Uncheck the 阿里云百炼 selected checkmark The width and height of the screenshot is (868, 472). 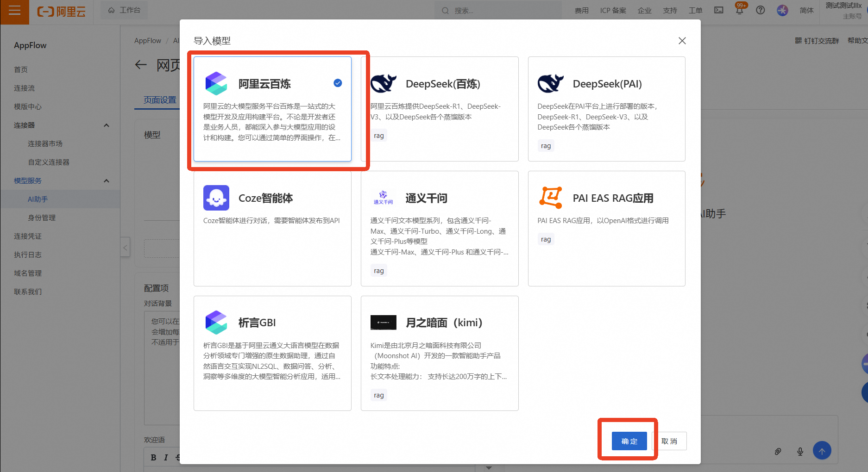338,83
